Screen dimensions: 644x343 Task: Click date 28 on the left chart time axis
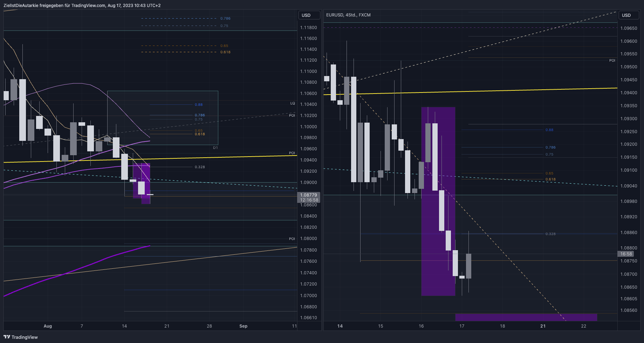[x=209, y=326]
